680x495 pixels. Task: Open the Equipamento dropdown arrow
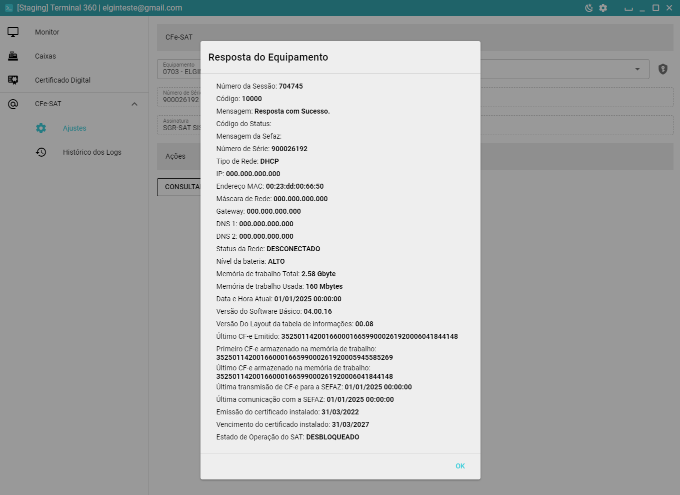coord(639,69)
